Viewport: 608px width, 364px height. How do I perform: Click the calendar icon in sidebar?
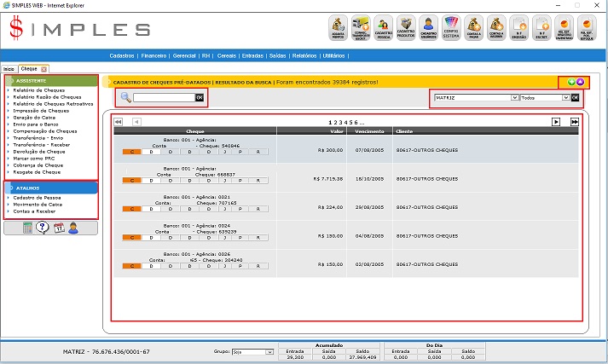[58, 228]
